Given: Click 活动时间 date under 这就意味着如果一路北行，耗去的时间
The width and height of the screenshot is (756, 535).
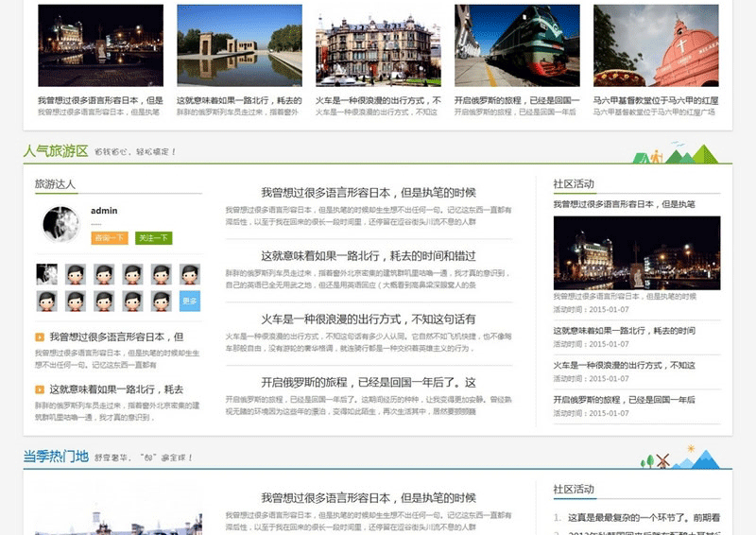Looking at the screenshot, I should pyautogui.click(x=592, y=344).
